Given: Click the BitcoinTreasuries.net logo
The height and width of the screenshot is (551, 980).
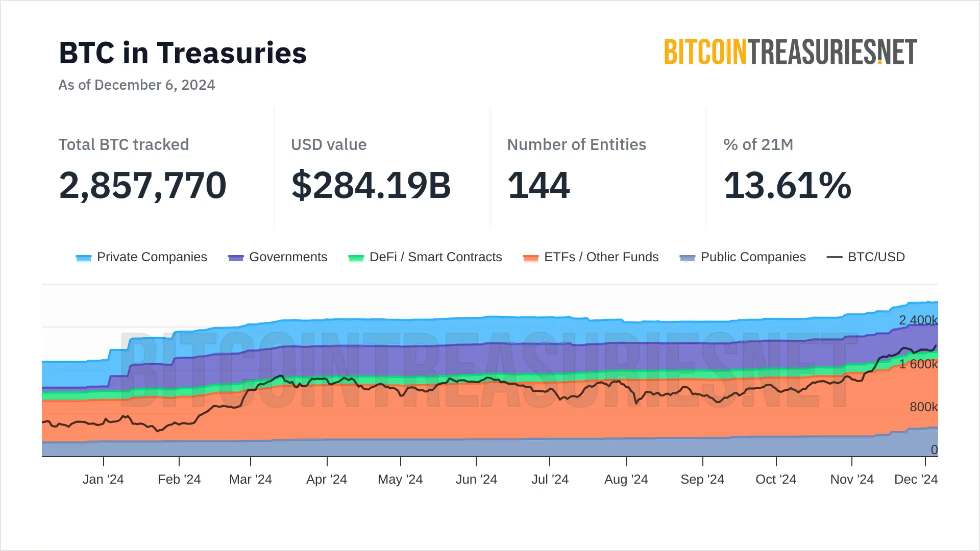Looking at the screenshot, I should [790, 52].
